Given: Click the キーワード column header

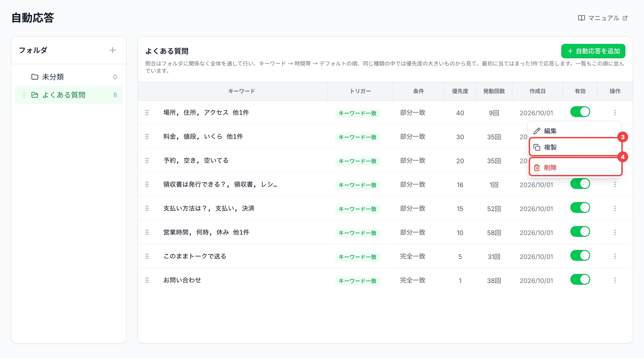Looking at the screenshot, I should coord(241,92).
